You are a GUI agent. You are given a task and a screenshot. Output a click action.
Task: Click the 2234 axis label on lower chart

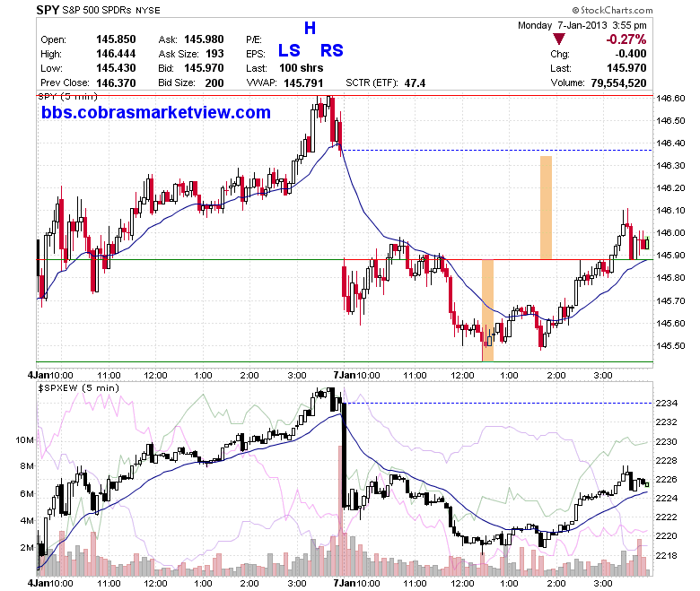[x=667, y=404]
